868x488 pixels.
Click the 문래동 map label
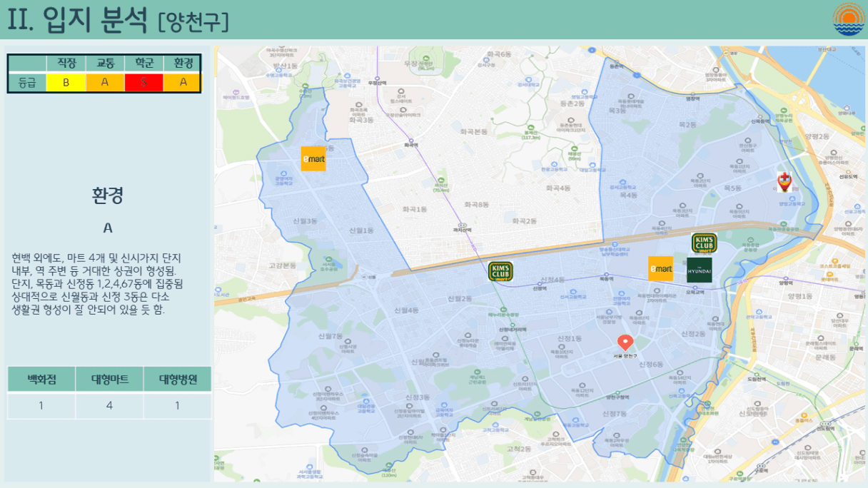(824, 357)
